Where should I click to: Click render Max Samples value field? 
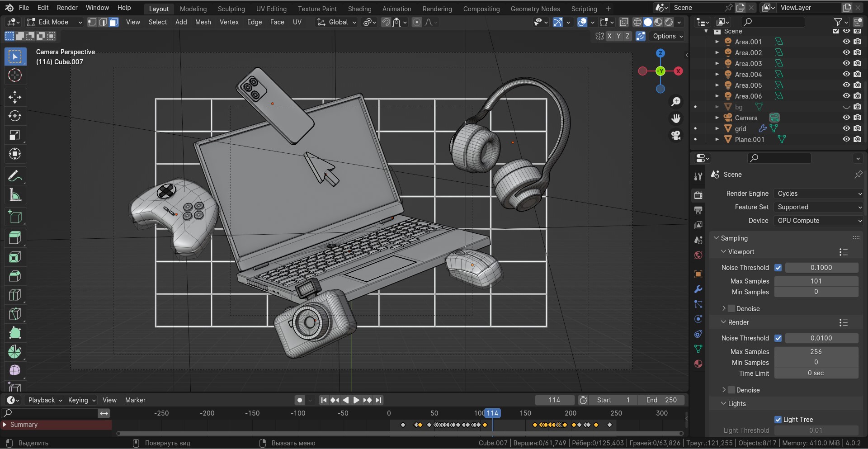coord(816,352)
